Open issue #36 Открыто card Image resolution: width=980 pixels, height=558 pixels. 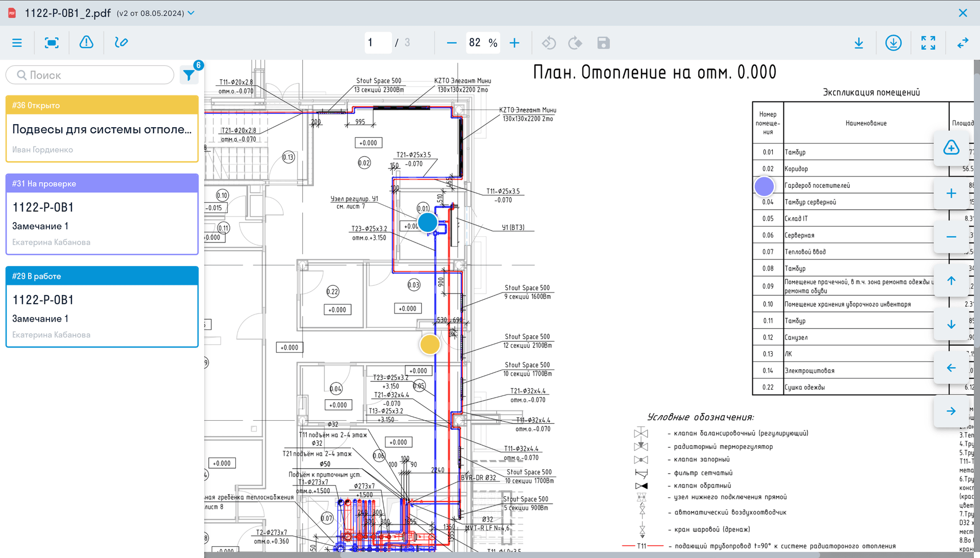pyautogui.click(x=102, y=129)
